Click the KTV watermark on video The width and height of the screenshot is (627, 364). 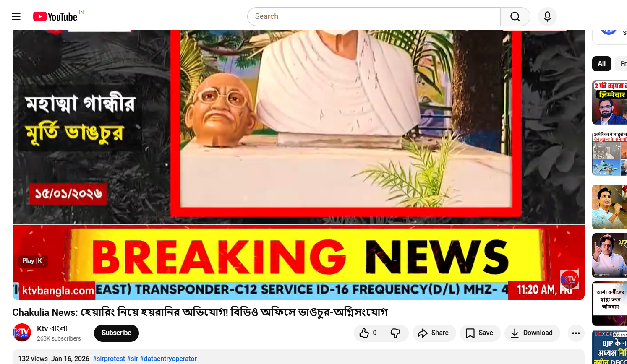[570, 279]
